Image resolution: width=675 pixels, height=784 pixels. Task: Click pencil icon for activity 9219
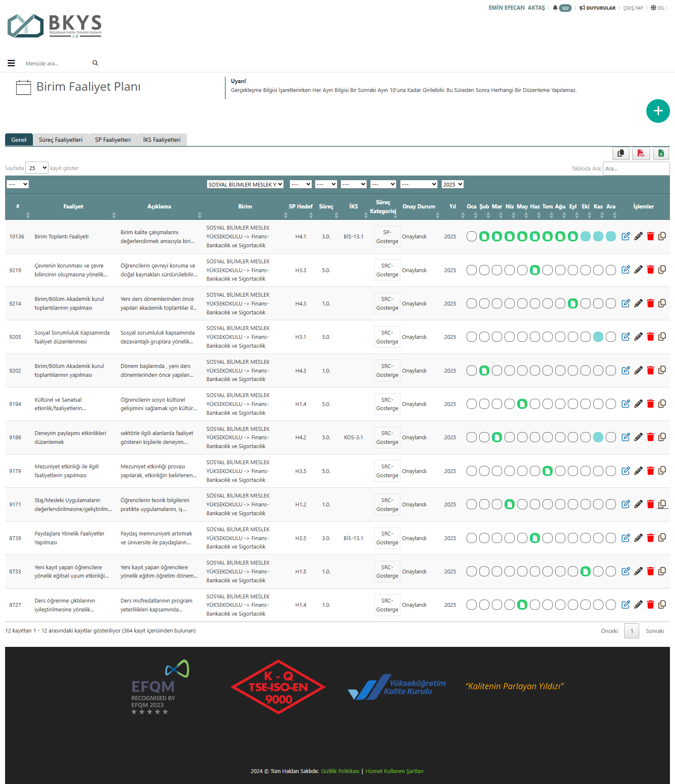pyautogui.click(x=638, y=270)
